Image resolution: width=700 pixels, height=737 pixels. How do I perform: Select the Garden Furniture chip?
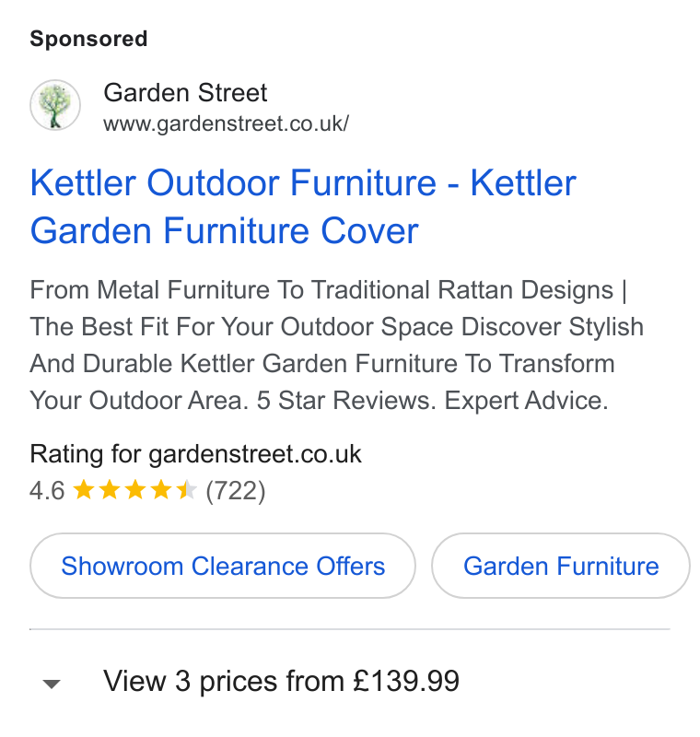point(561,566)
